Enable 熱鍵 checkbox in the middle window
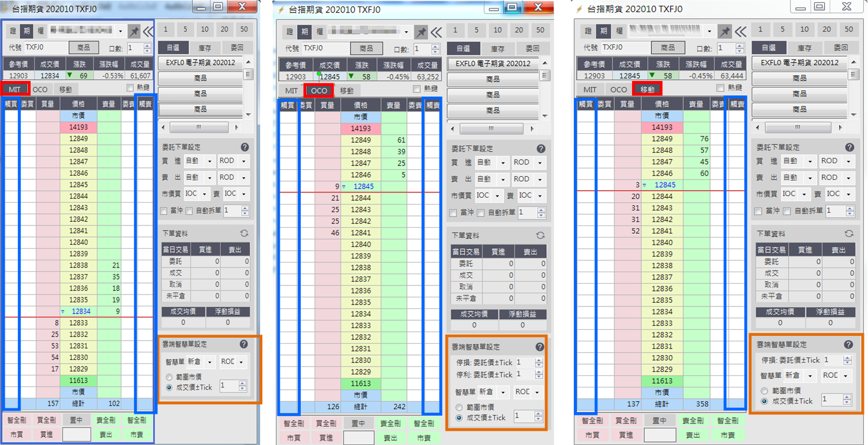Screen dimensions: 868x445 pyautogui.click(x=417, y=89)
